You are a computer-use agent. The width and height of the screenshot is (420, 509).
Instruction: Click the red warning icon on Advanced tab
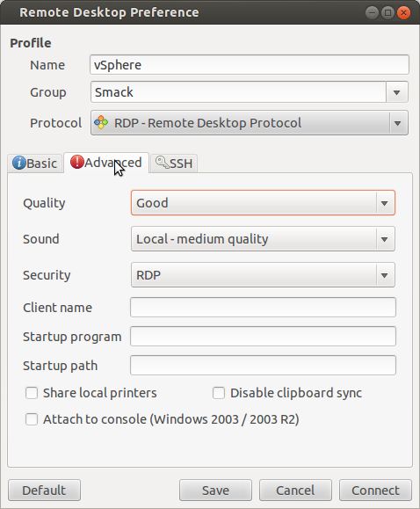(x=77, y=162)
